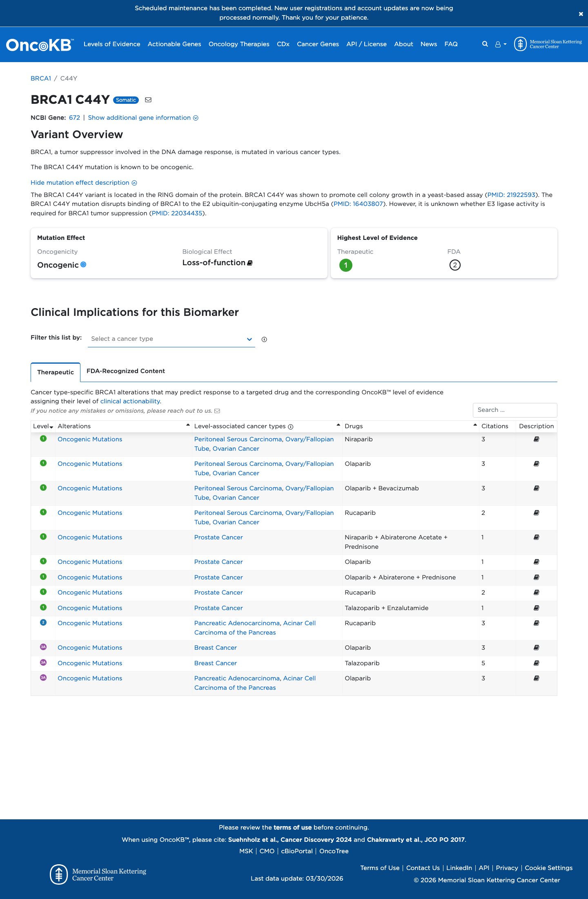
Task: Sort table by Level column
Action: pos(43,426)
